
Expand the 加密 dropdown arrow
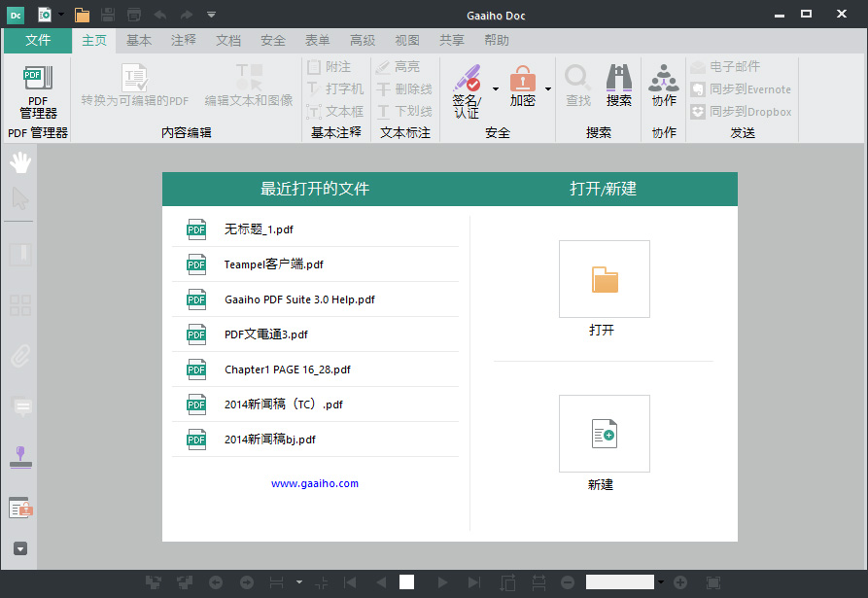tap(548, 88)
